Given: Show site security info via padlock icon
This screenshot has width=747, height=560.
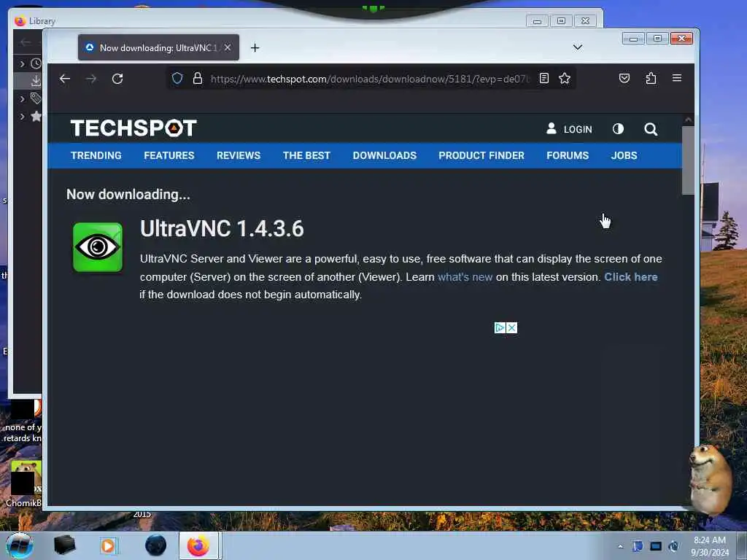Looking at the screenshot, I should tap(198, 79).
